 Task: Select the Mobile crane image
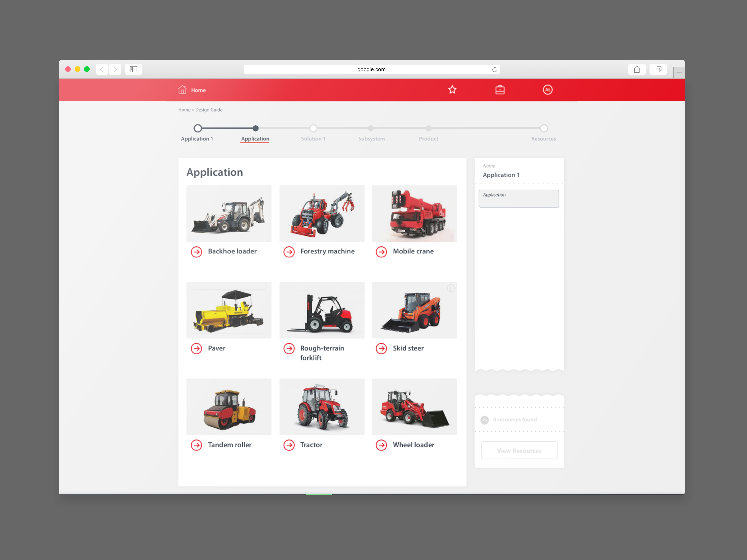[414, 213]
